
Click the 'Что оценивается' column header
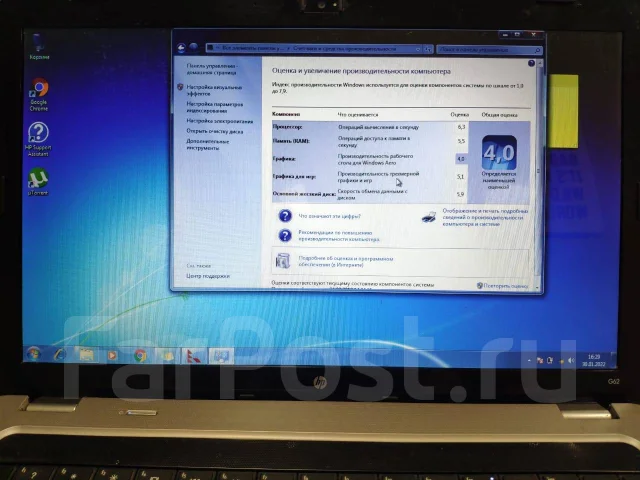click(x=358, y=115)
